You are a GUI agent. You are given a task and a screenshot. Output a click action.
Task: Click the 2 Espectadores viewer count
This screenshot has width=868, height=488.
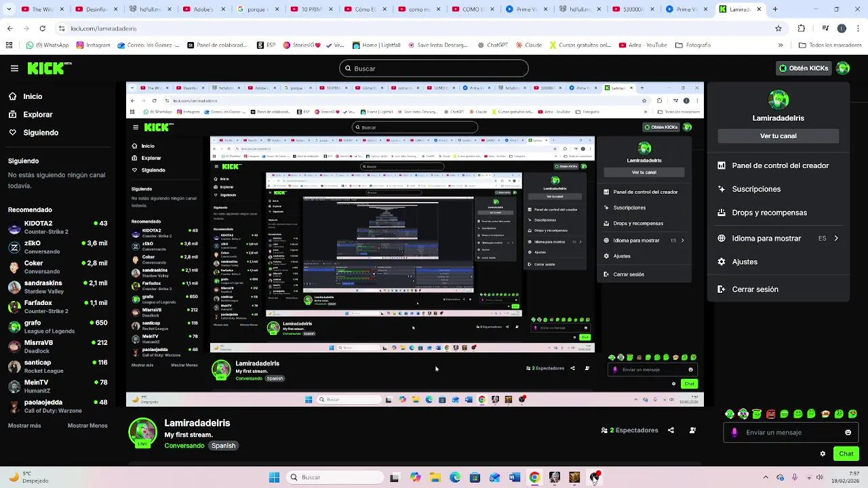point(629,430)
